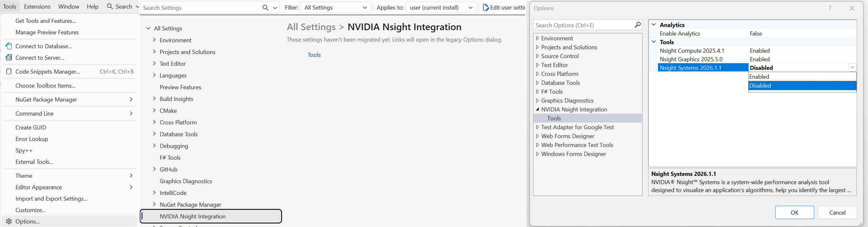Expand Debugging settings node

click(154, 146)
